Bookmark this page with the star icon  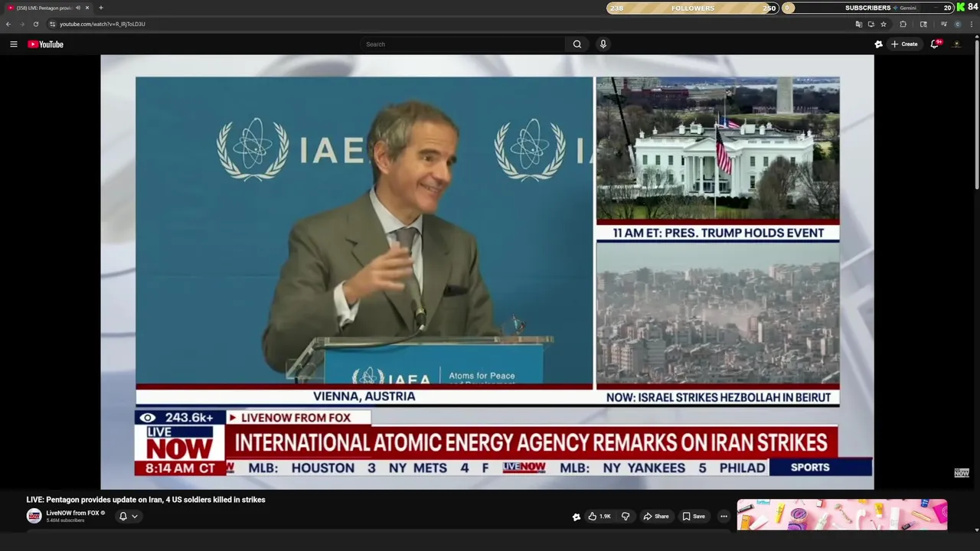click(884, 24)
